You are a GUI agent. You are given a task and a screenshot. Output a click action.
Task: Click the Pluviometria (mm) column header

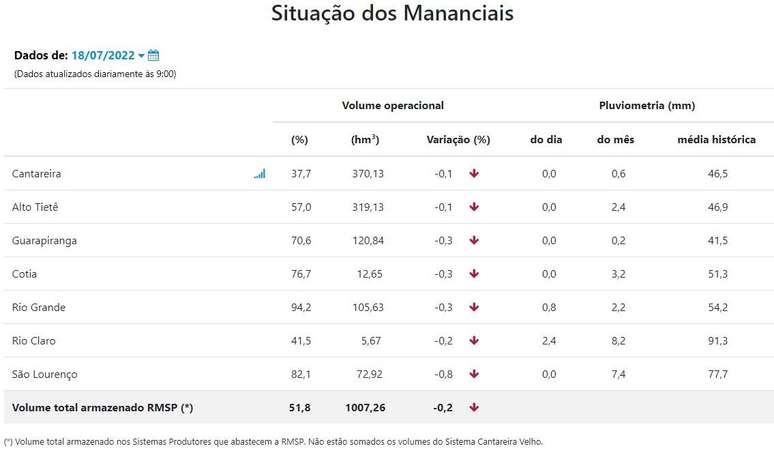(x=646, y=105)
